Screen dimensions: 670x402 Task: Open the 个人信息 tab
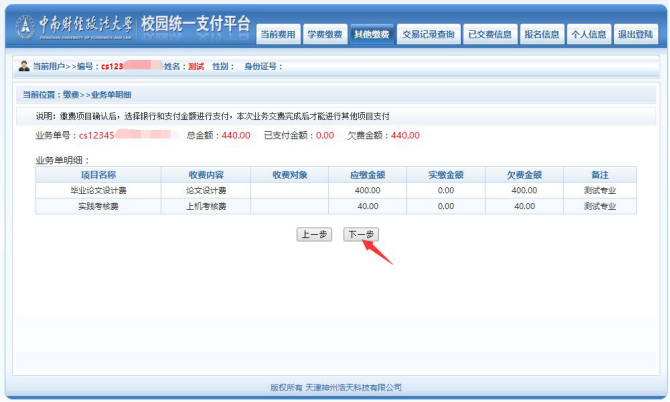pos(589,34)
